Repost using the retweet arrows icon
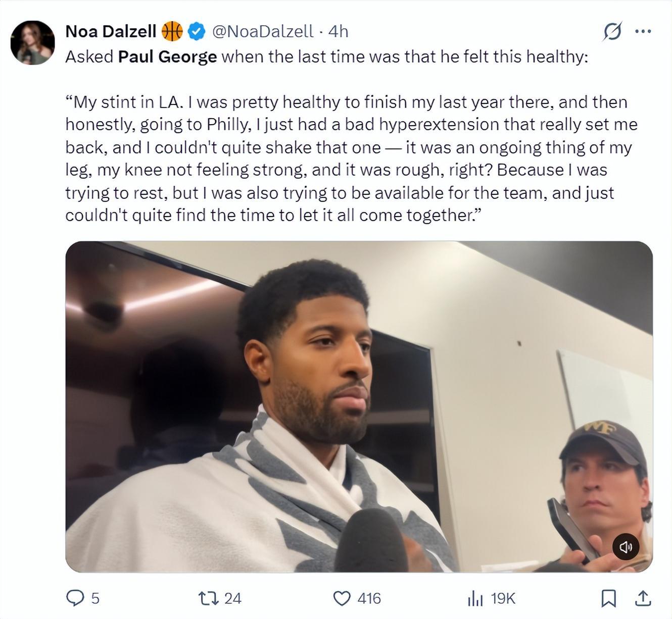This screenshot has height=619, width=672. pyautogui.click(x=208, y=598)
